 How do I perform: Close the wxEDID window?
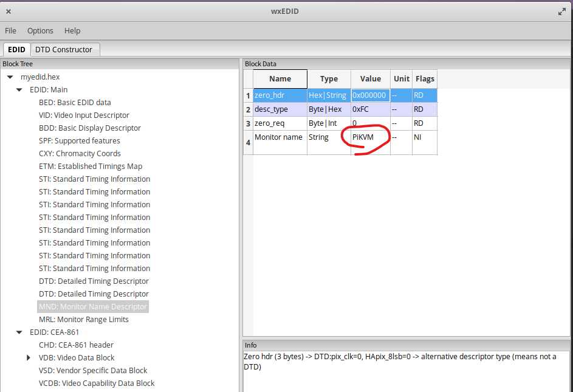[x=9, y=12]
